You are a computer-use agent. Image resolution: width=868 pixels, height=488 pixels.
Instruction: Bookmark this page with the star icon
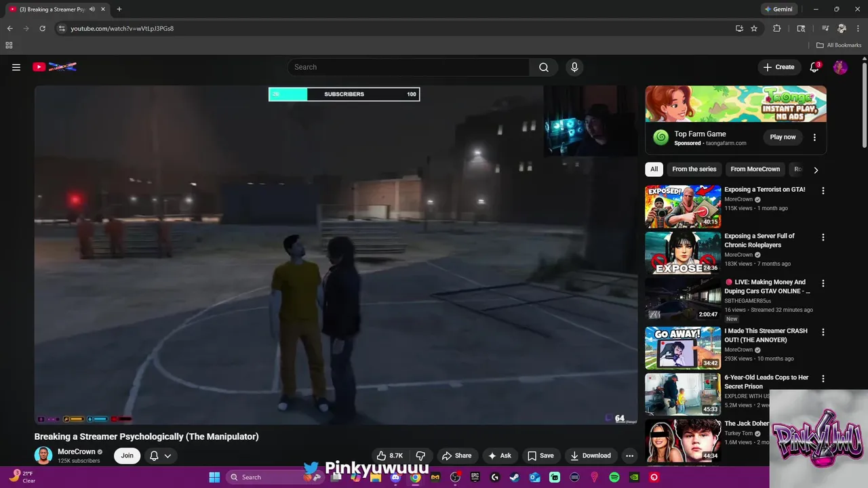click(754, 28)
